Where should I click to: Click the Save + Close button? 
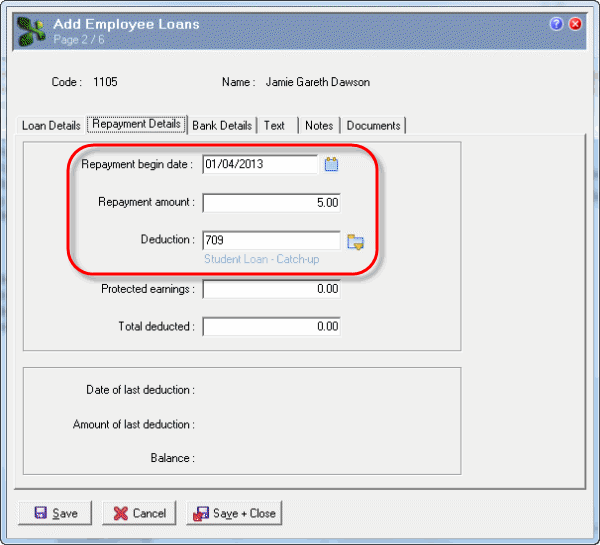pyautogui.click(x=234, y=513)
